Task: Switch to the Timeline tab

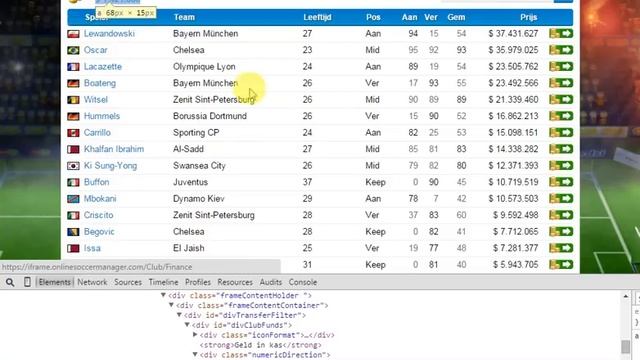Action: pyautogui.click(x=163, y=282)
